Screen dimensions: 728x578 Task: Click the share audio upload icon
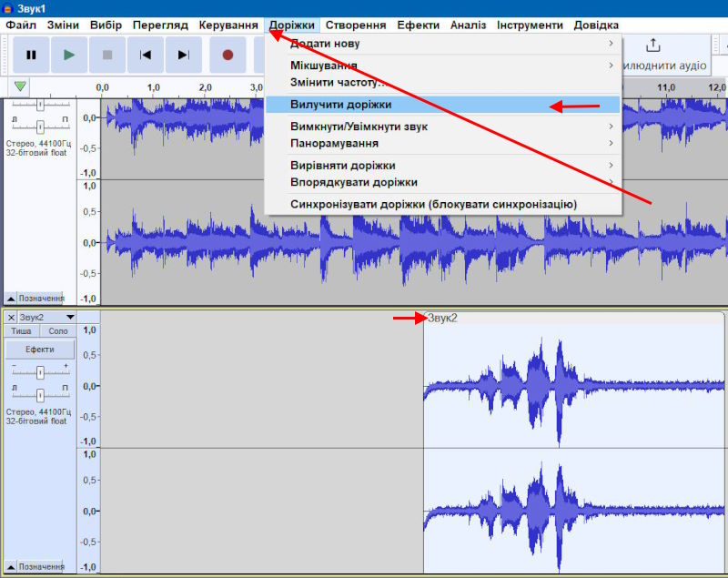(652, 46)
